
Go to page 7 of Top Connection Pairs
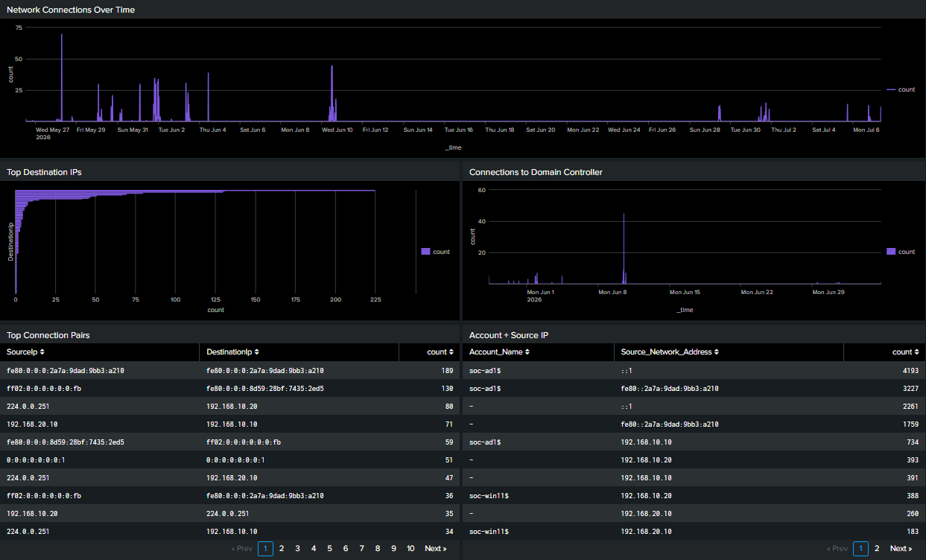click(362, 549)
